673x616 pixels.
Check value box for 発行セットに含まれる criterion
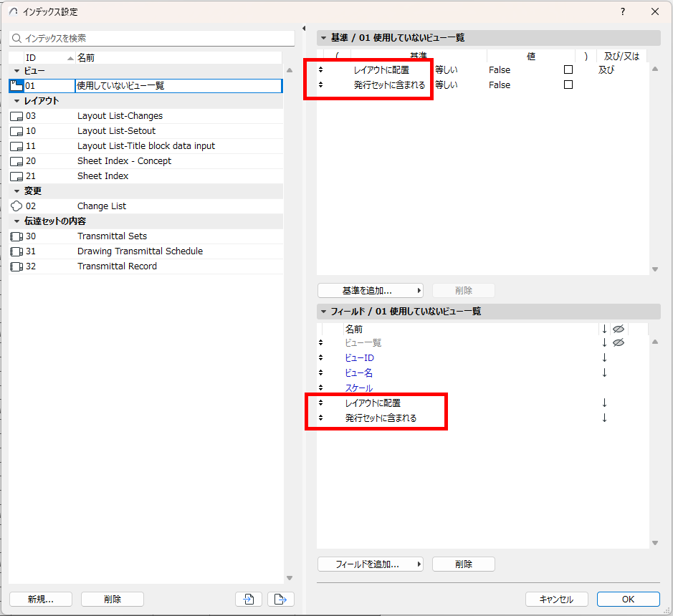[568, 85]
